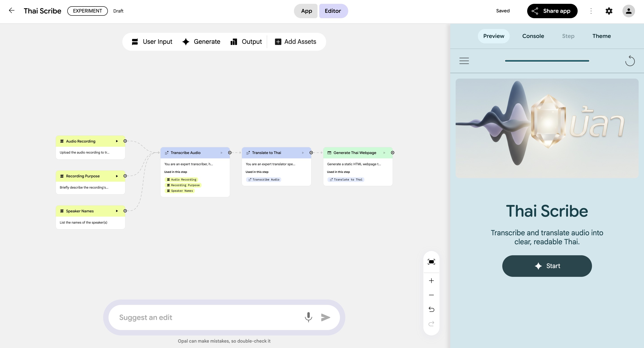Open the three-dot more options menu
The width and height of the screenshot is (644, 348).
[591, 11]
